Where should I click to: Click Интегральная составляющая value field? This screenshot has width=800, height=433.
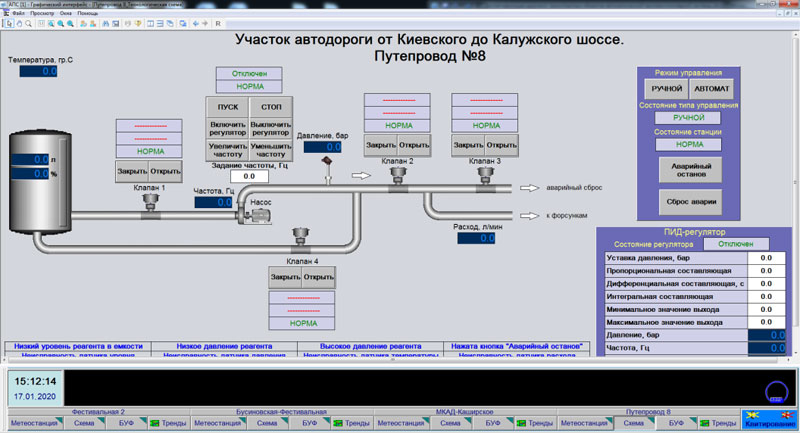point(766,296)
